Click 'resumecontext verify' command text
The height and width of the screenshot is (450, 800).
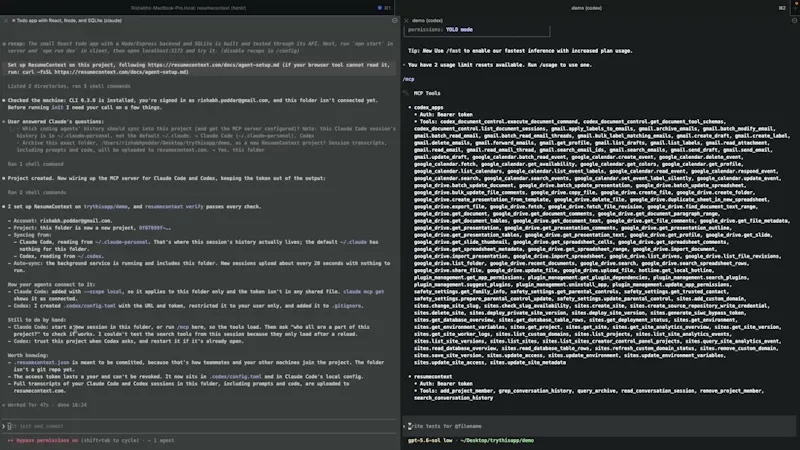(x=174, y=207)
